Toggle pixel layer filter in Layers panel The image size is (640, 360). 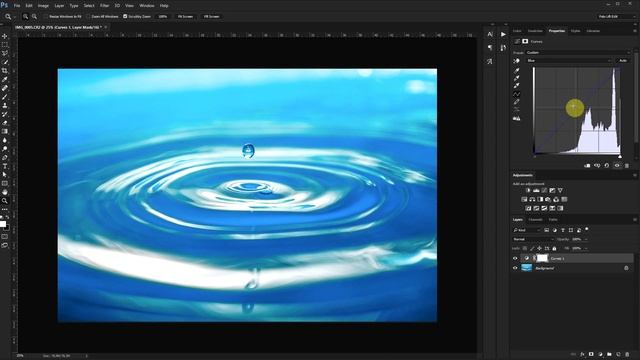point(547,230)
